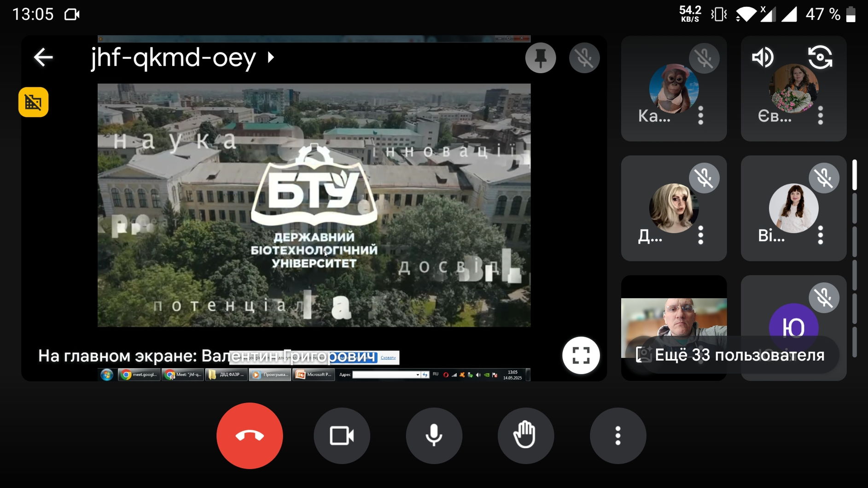Tap the screen-recording camera icon in the status bar
868x488 pixels.
tap(72, 14)
